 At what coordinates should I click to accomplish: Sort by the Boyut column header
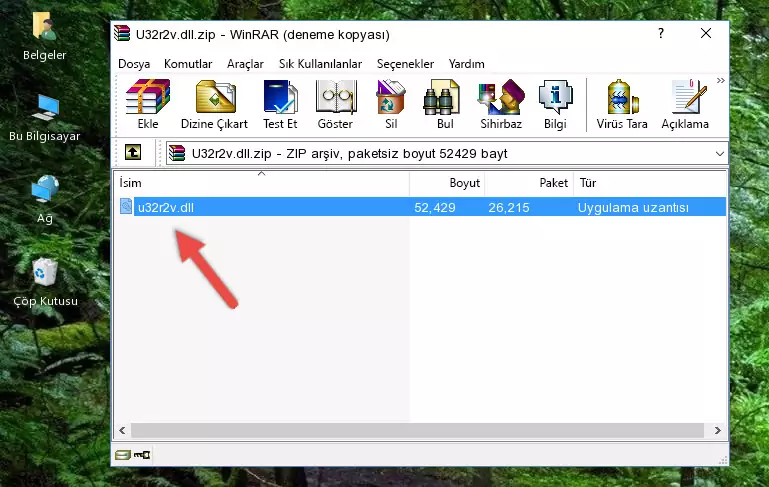click(x=447, y=183)
